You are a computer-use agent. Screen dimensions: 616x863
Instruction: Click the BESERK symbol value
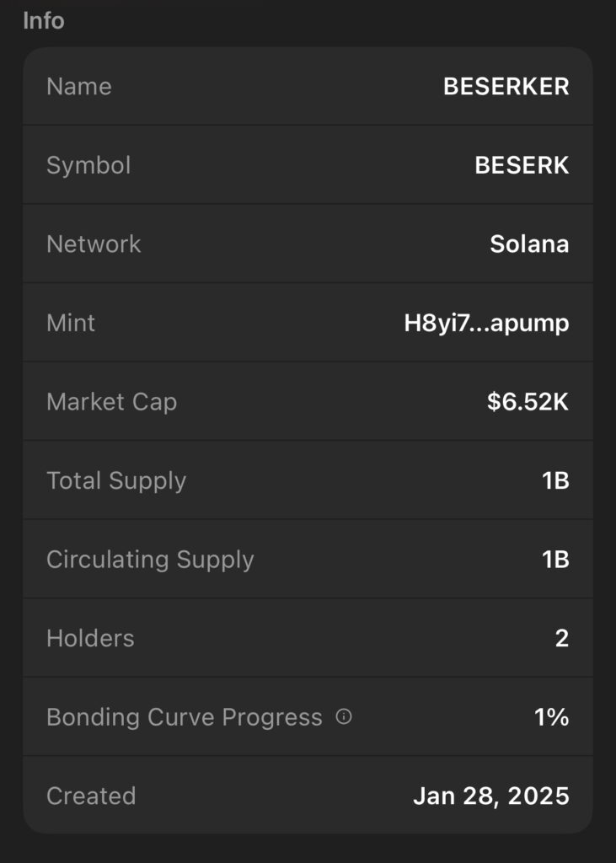(522, 165)
